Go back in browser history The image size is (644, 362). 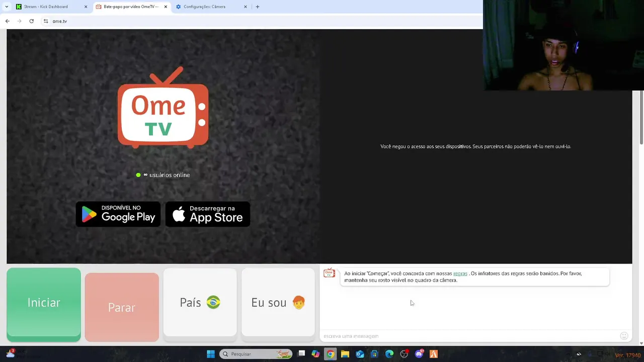tap(7, 21)
